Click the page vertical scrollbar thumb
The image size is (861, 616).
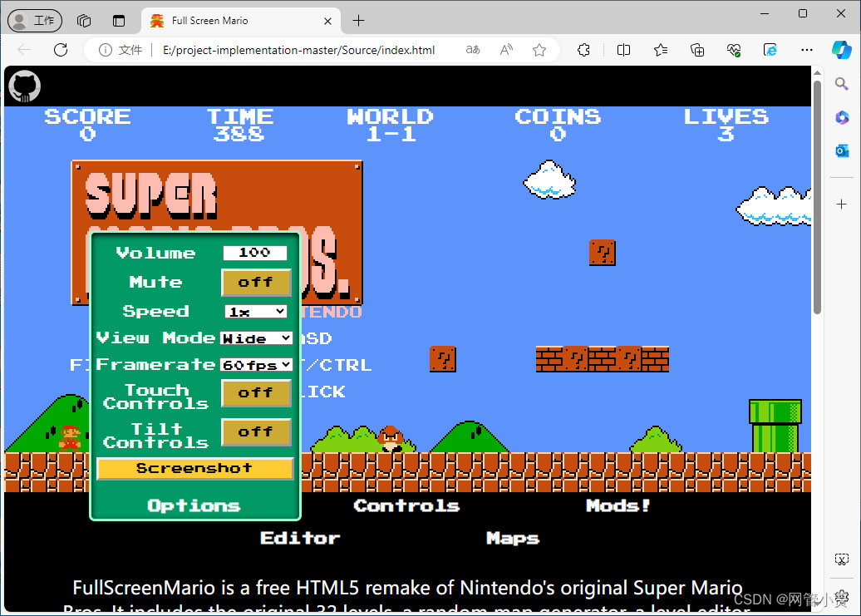[x=817, y=197]
